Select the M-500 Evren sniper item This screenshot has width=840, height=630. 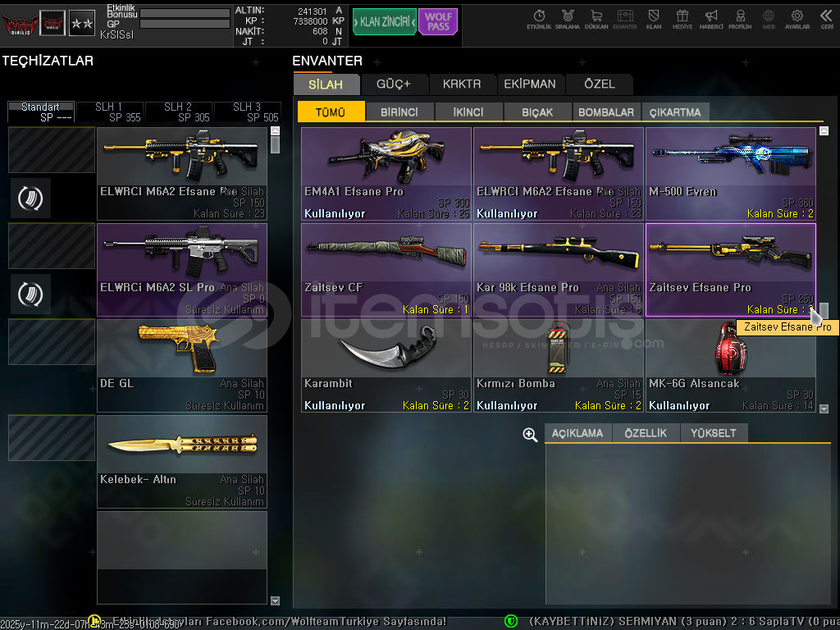pyautogui.click(x=731, y=174)
